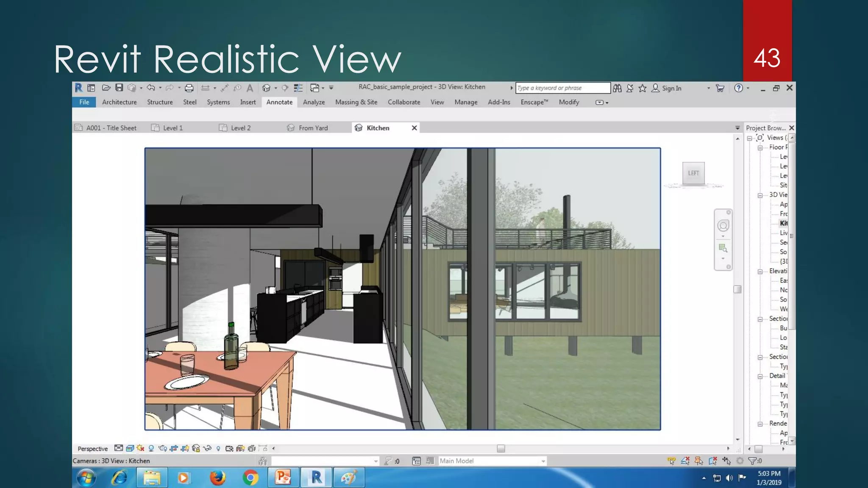This screenshot has width=868, height=488.
Task: Click the Default 3D View house icon
Action: click(266, 88)
